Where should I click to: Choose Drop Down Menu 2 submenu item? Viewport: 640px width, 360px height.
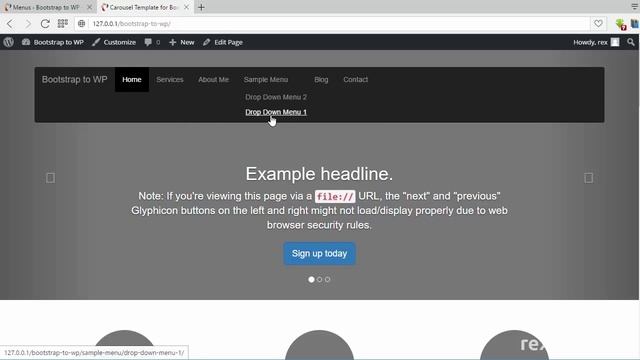[x=276, y=97]
